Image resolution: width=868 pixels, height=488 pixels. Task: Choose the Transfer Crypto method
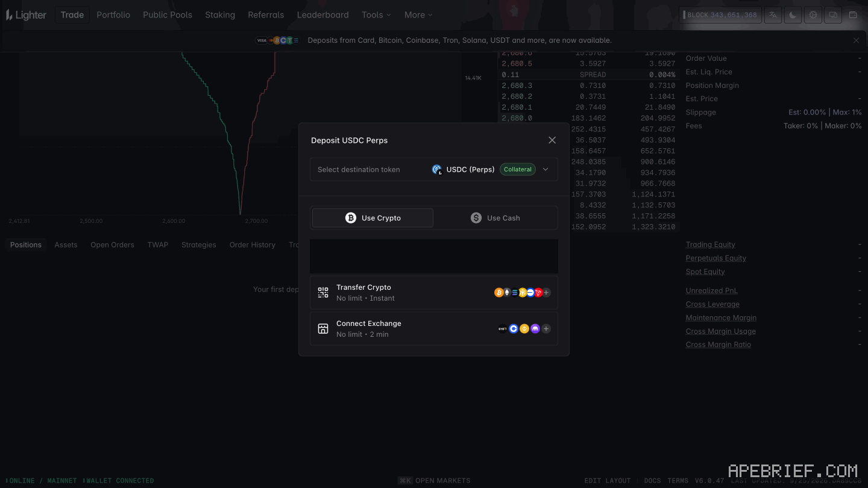[x=434, y=293]
